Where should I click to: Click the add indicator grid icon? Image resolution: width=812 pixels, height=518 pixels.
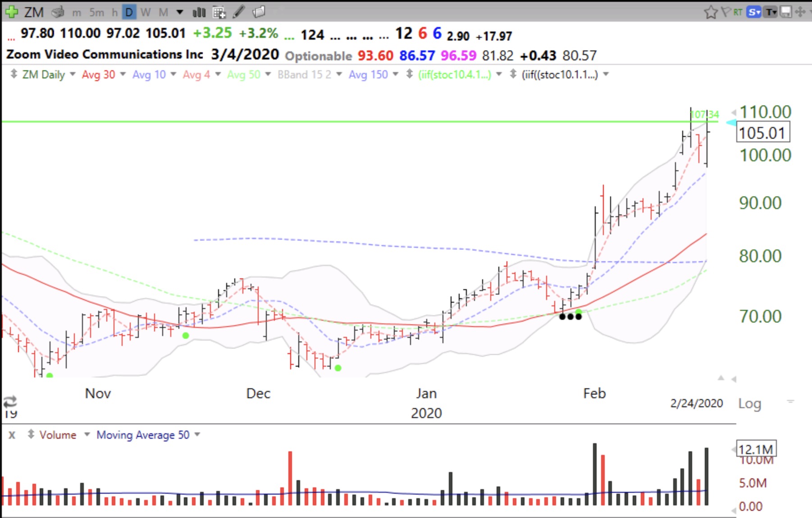[x=219, y=12]
